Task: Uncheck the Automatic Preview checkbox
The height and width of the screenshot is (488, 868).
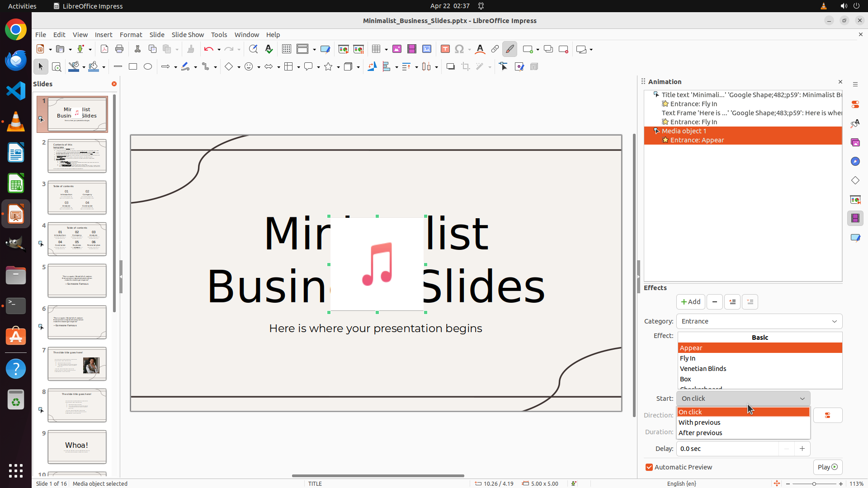Action: pyautogui.click(x=649, y=467)
